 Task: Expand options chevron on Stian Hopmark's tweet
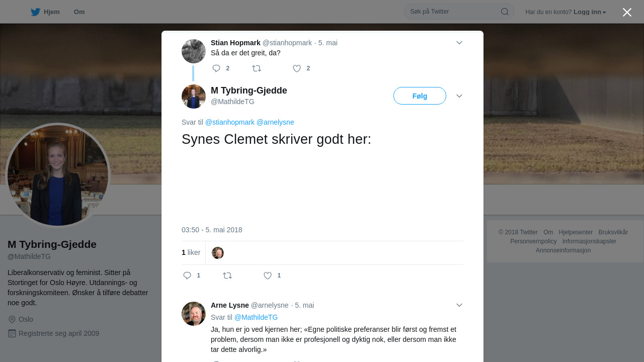click(x=459, y=43)
